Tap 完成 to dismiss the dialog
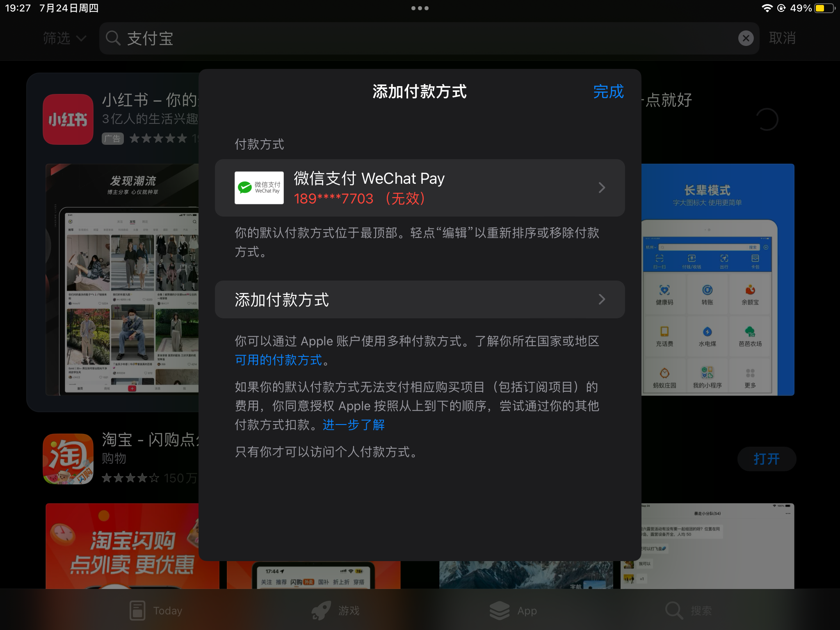840x630 pixels. [x=608, y=91]
